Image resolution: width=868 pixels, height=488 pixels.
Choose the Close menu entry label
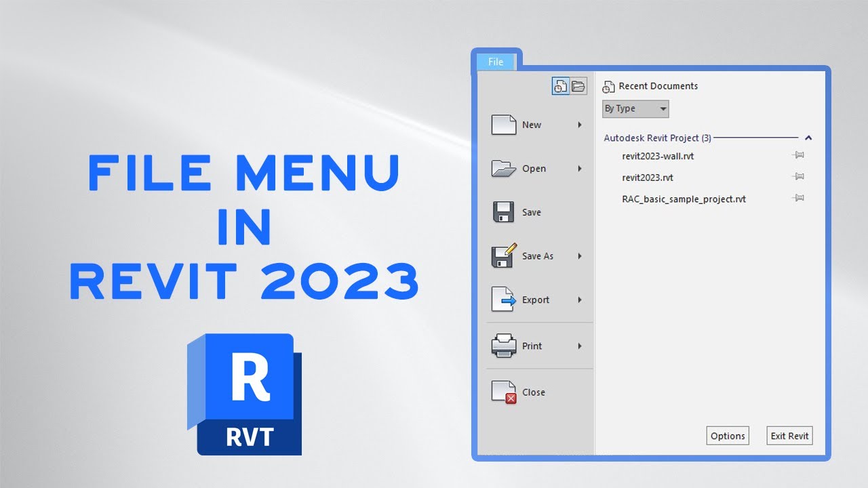(x=534, y=392)
